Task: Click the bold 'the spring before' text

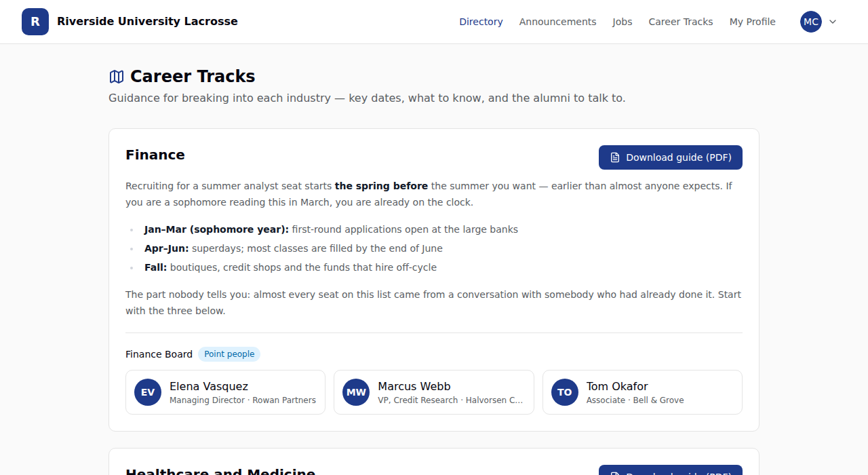Action: (381, 186)
